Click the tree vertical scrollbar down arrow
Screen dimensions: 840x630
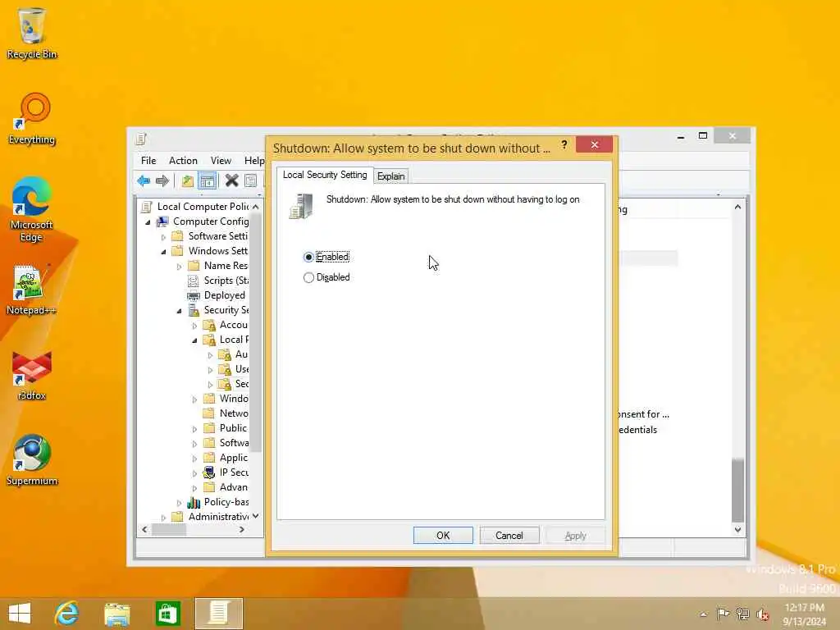(256, 517)
